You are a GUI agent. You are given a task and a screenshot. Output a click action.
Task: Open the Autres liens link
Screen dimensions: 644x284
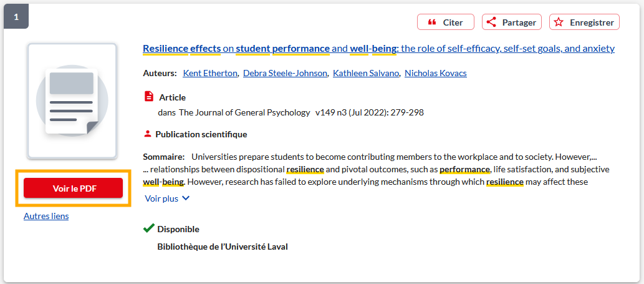pos(46,216)
